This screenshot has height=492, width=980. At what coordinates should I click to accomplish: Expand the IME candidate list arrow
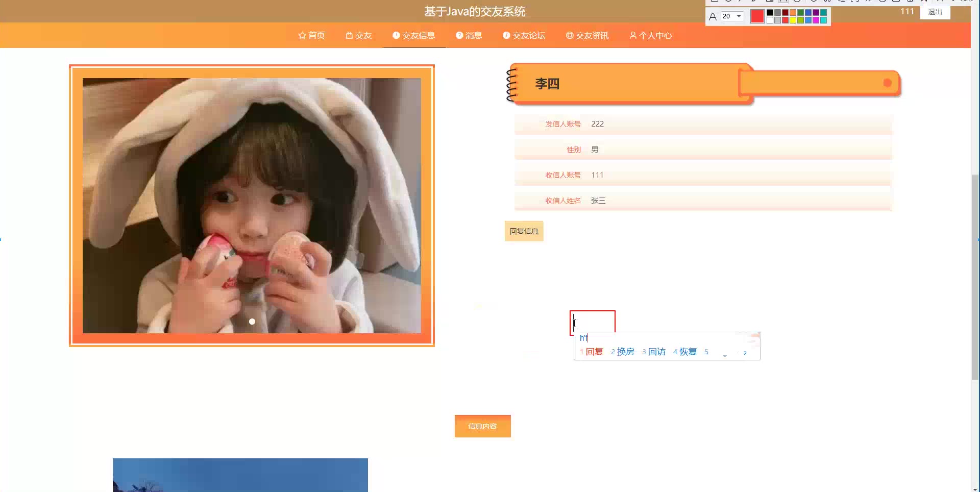pos(725,355)
